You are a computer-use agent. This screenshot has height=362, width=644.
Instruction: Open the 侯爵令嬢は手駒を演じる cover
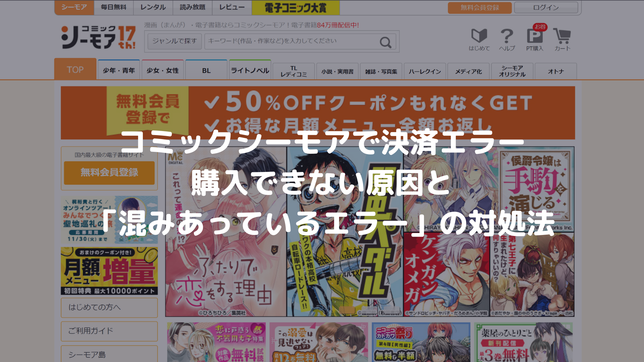[x=489, y=189]
